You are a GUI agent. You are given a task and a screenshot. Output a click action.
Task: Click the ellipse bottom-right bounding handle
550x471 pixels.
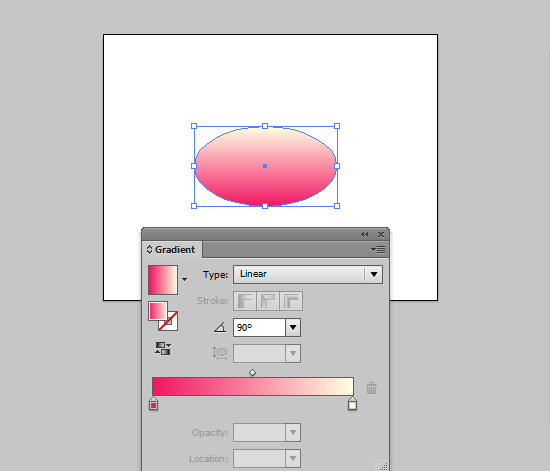coord(337,206)
